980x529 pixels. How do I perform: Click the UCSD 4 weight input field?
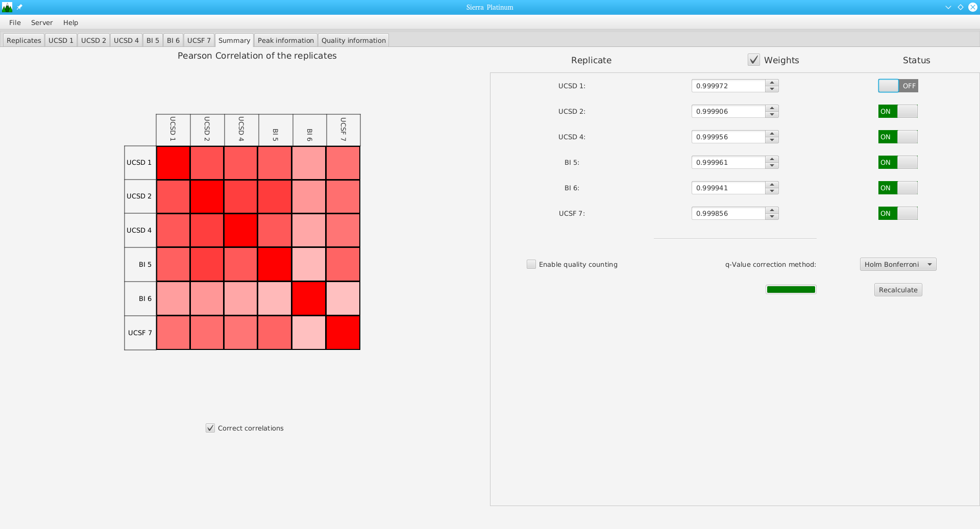click(728, 137)
